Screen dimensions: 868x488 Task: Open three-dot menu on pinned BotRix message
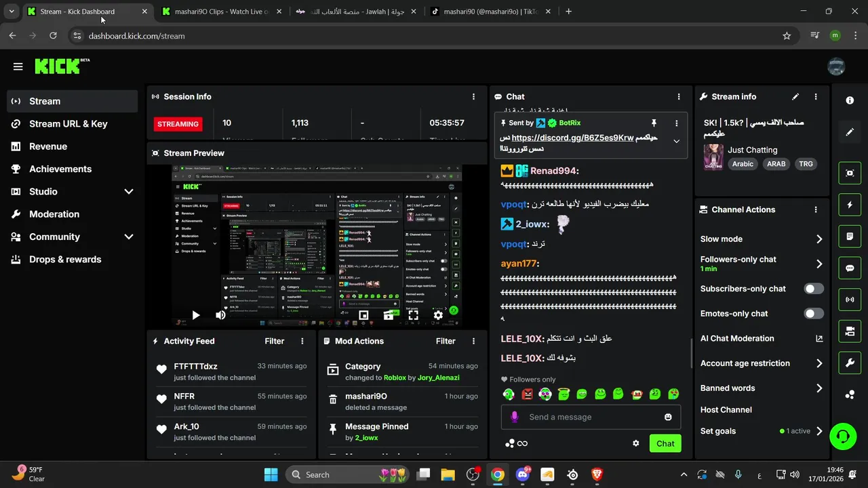click(x=676, y=123)
